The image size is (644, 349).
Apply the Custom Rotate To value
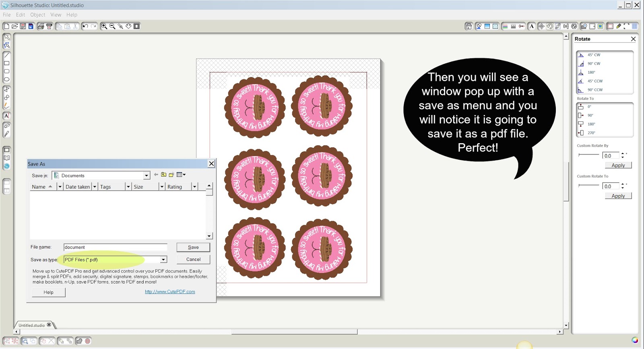pos(618,196)
